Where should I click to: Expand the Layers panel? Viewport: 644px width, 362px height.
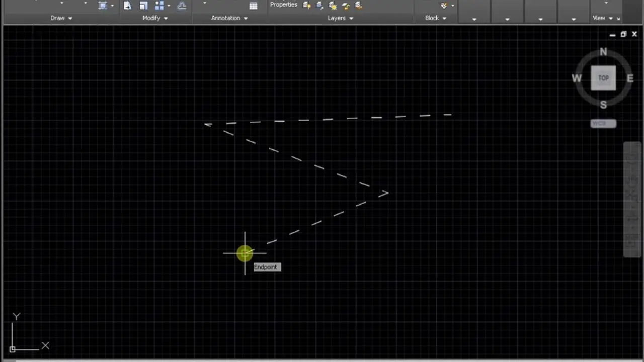coord(341,18)
